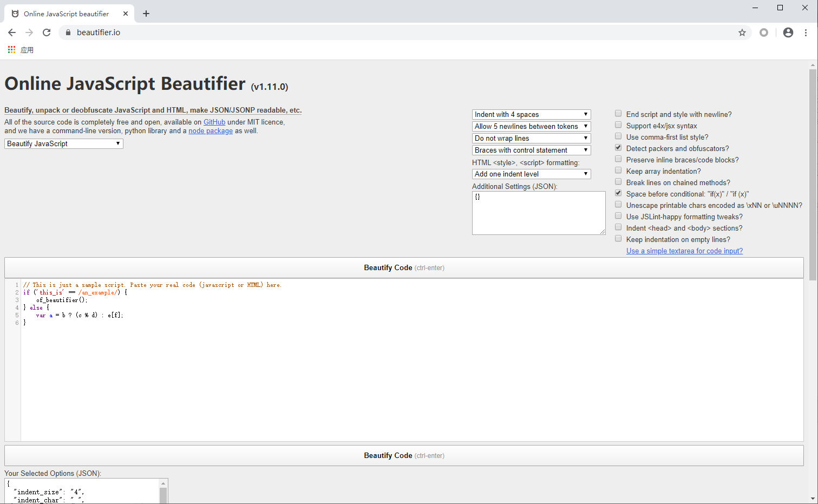Open Allow 5 newlines between tokens dropdown
Screen dimensions: 818x504
pyautogui.click(x=531, y=126)
